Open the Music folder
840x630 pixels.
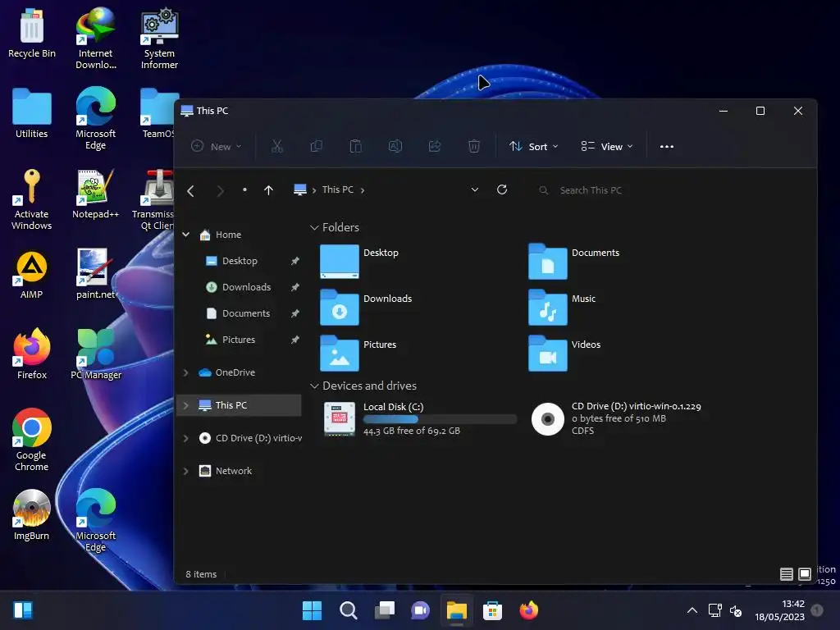click(563, 307)
